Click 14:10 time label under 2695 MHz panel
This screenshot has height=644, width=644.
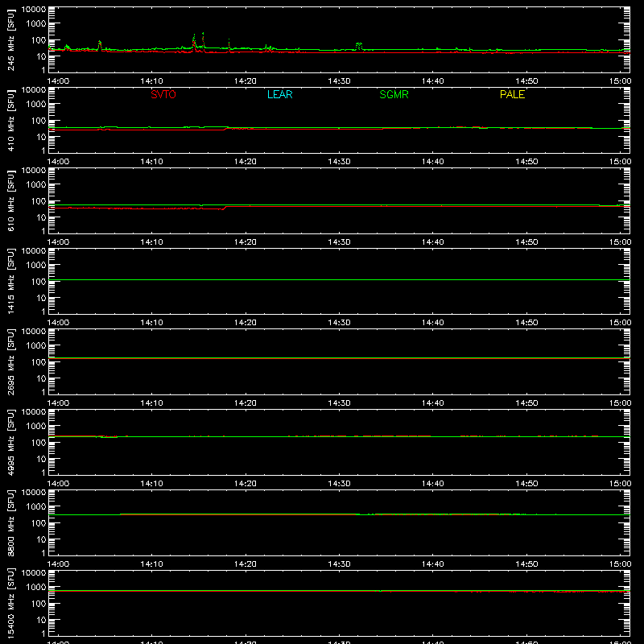point(151,403)
